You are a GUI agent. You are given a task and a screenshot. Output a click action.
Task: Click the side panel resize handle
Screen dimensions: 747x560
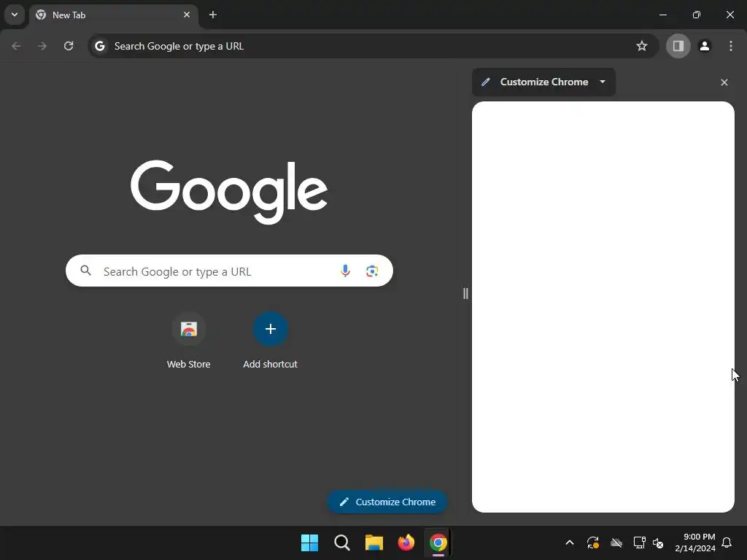tap(465, 293)
